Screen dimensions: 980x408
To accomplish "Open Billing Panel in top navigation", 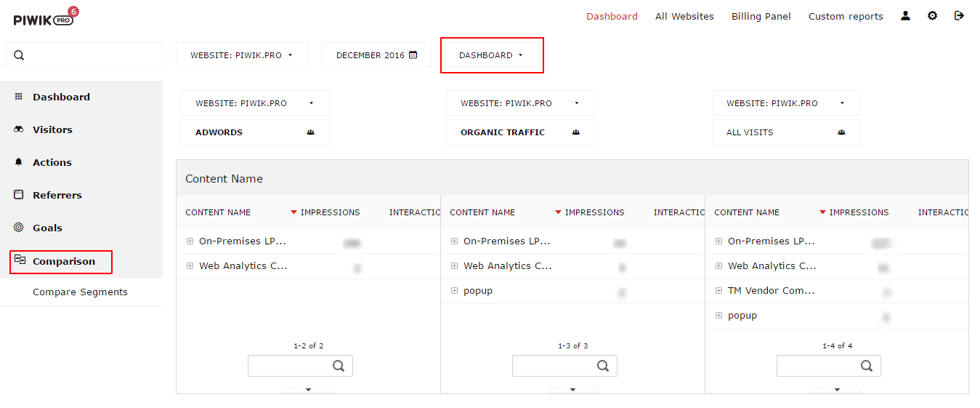I will pyautogui.click(x=761, y=16).
